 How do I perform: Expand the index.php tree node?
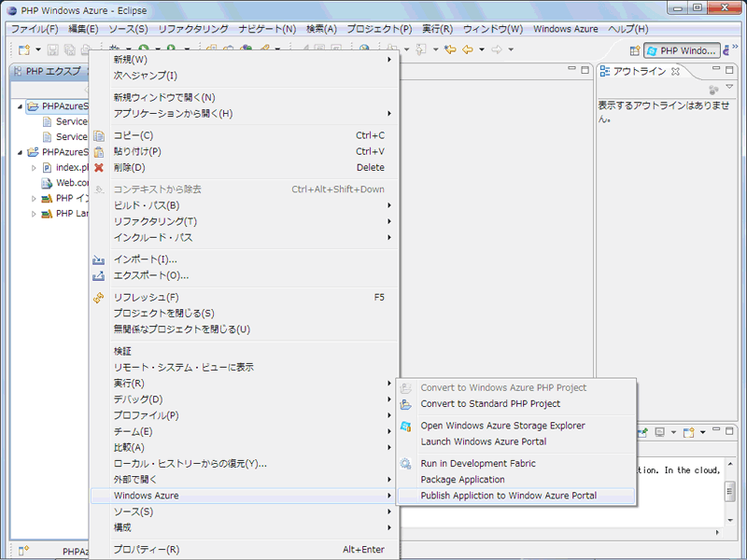pos(34,168)
